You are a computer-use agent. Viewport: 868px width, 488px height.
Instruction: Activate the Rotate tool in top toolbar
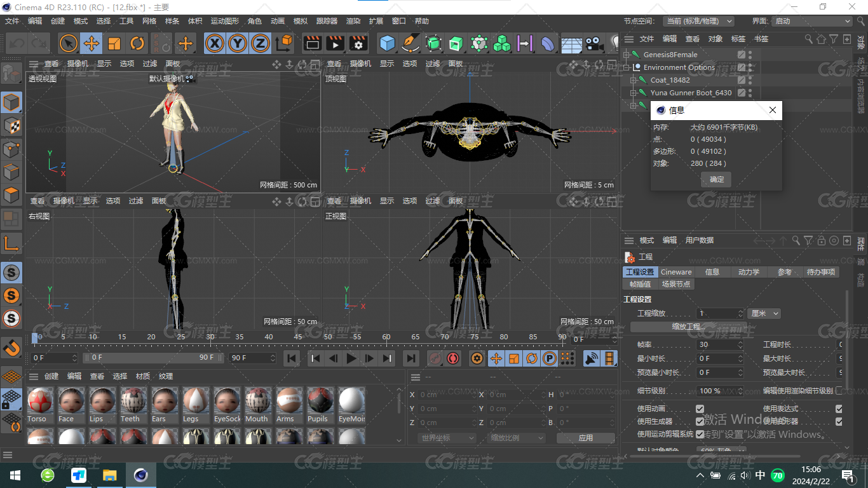coord(137,43)
